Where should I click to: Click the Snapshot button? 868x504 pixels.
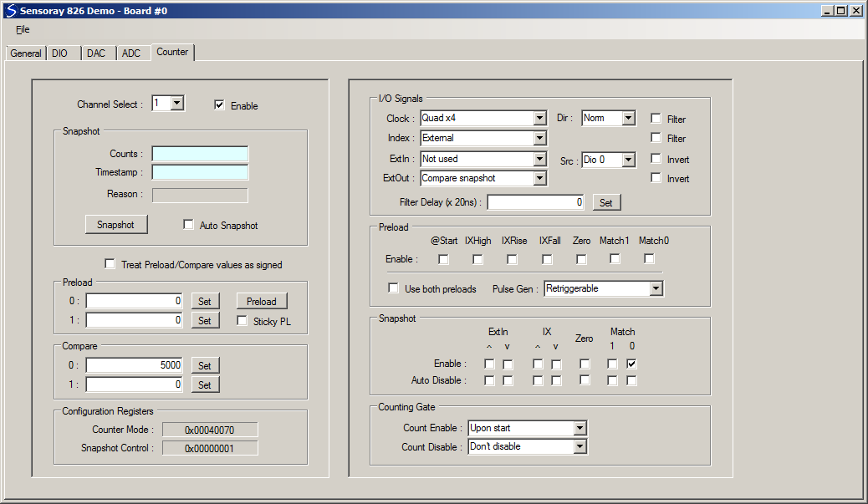point(116,225)
